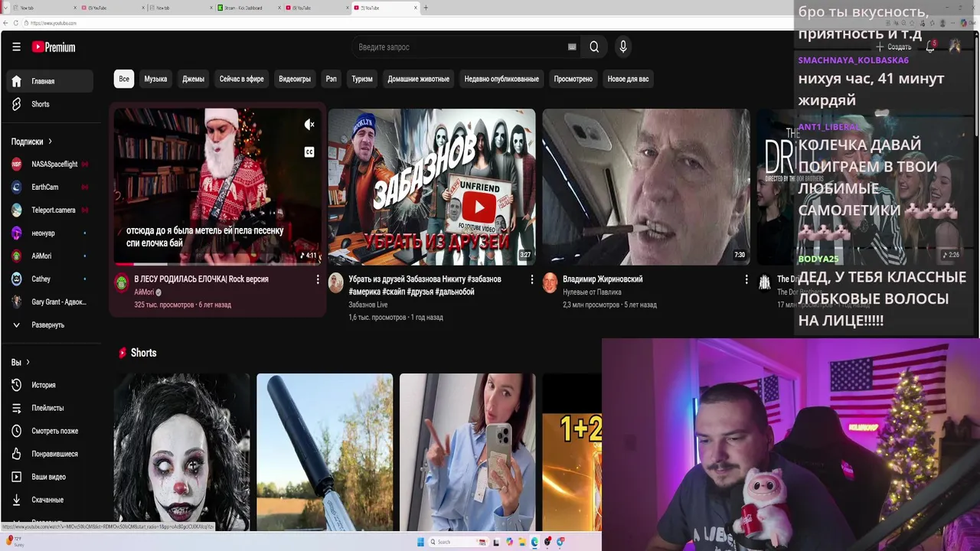The height and width of the screenshot is (551, 980).
Task: Select the Все filter chip
Action: point(124,79)
